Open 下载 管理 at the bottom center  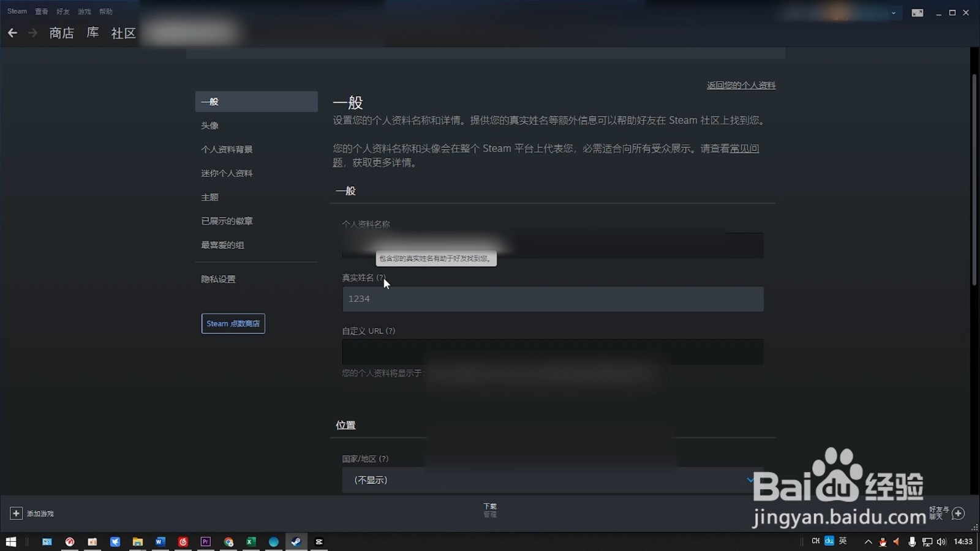[x=490, y=510]
